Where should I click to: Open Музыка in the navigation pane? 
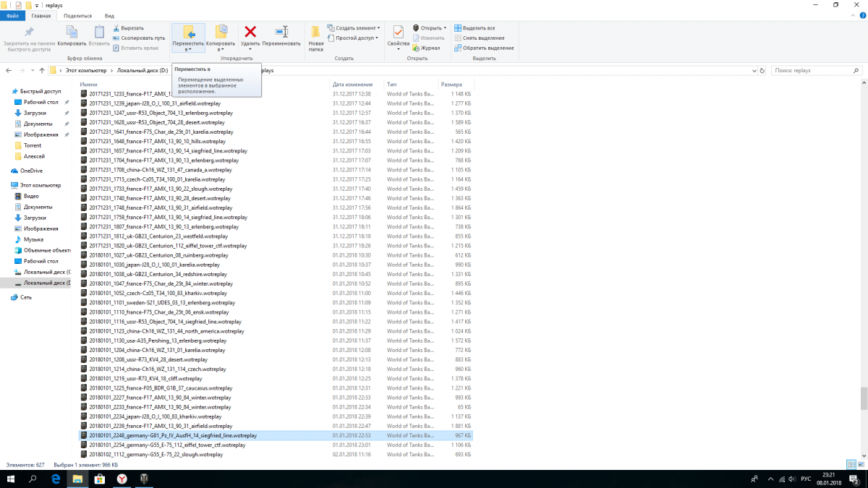coord(33,239)
